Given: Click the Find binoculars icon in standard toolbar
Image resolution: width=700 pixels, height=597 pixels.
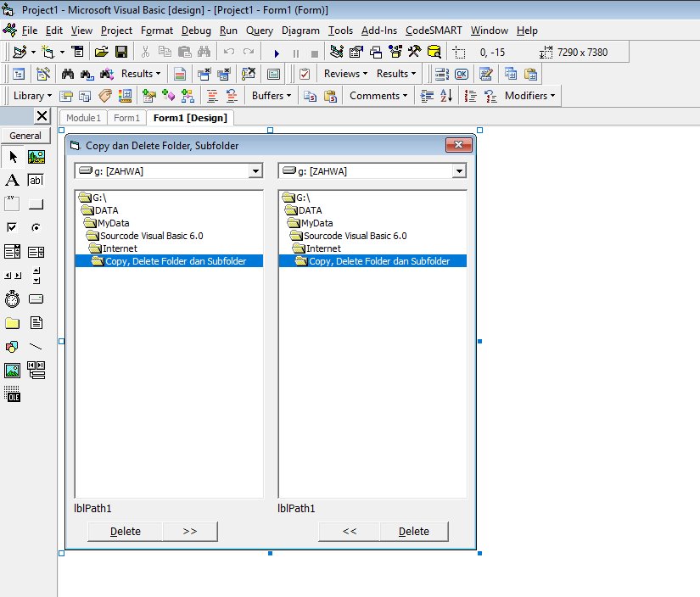Looking at the screenshot, I should click(204, 53).
